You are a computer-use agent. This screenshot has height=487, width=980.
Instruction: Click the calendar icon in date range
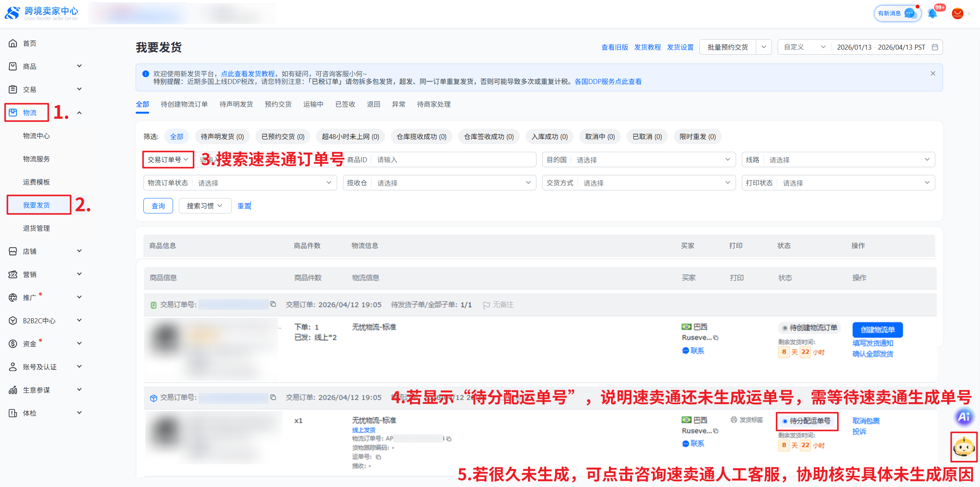pyautogui.click(x=935, y=47)
